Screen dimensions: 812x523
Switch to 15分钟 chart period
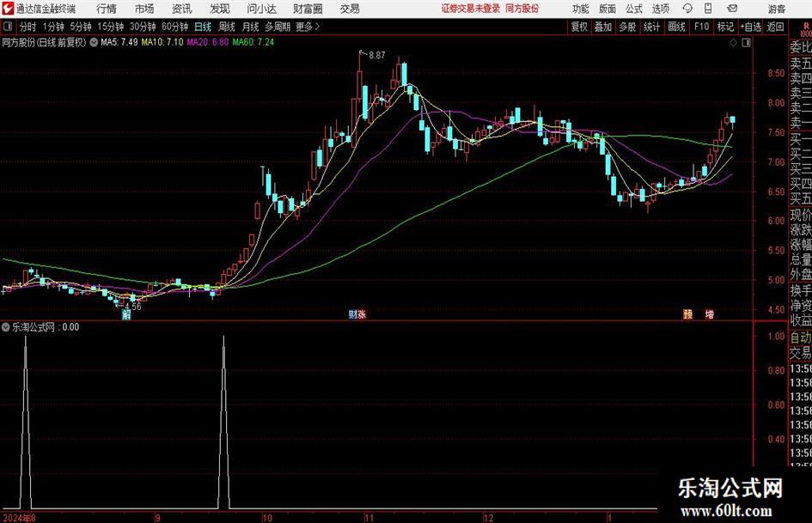click(x=111, y=27)
